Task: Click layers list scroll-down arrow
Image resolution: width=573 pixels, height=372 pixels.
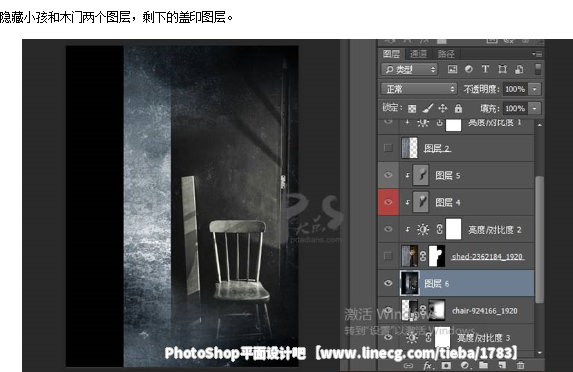Action: [539, 353]
